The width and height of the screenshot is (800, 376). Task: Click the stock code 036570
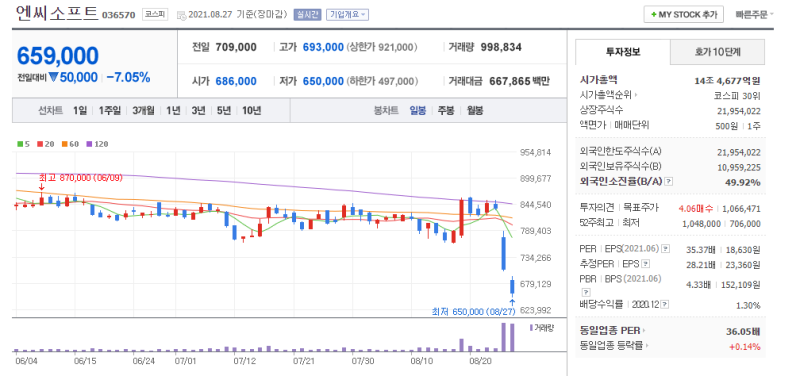pyautogui.click(x=118, y=15)
